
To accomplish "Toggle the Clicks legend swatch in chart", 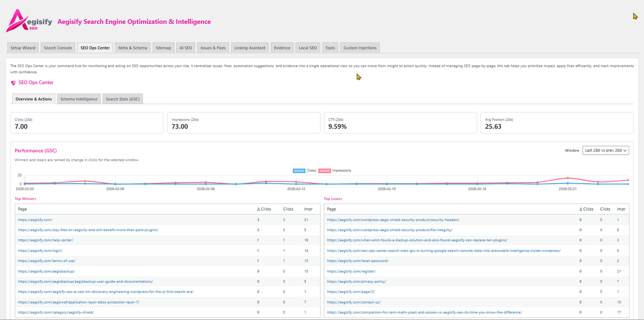I will [299, 171].
